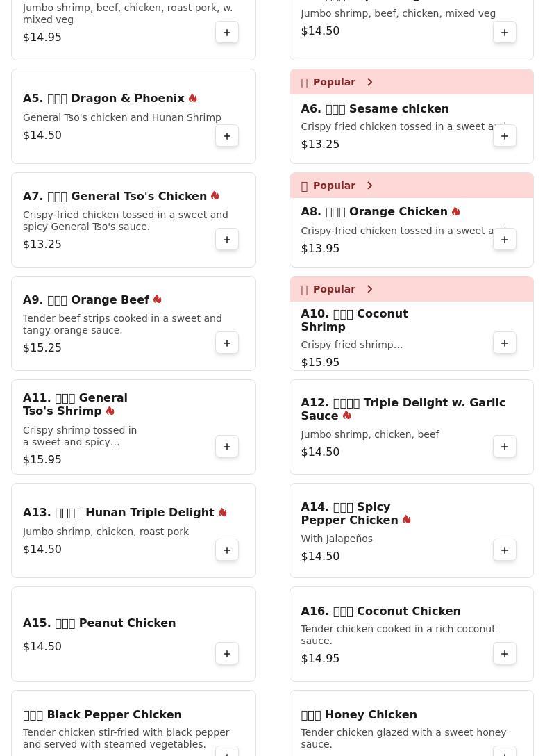
Task: Select the Honey Chicken menu item
Action: click(359, 715)
